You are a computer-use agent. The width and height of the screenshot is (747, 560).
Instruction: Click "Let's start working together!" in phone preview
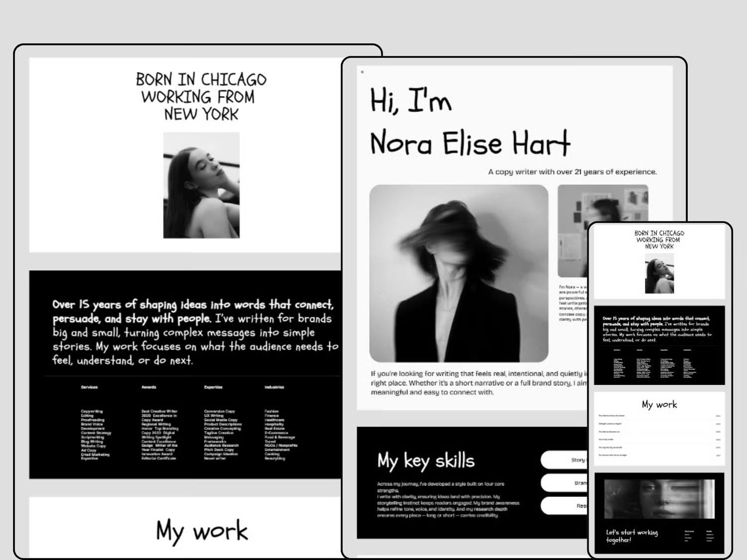click(x=631, y=536)
